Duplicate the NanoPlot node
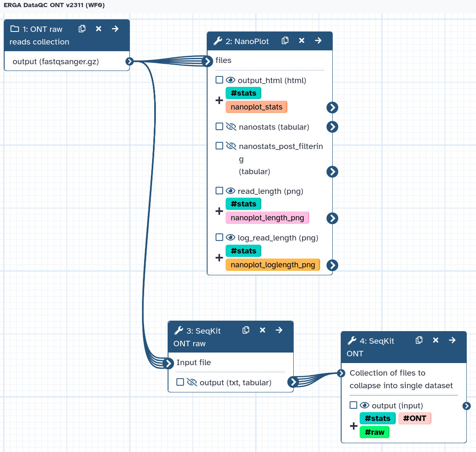The width and height of the screenshot is (476, 452). point(285,41)
